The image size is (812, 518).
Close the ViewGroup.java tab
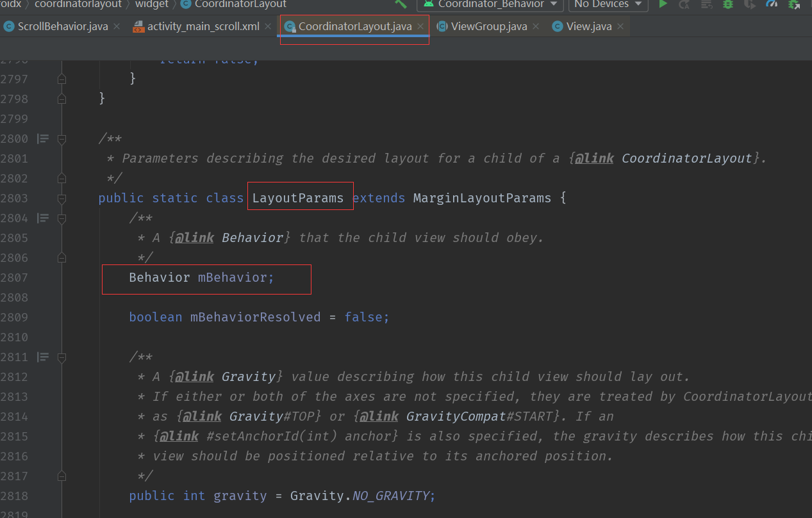click(x=536, y=27)
